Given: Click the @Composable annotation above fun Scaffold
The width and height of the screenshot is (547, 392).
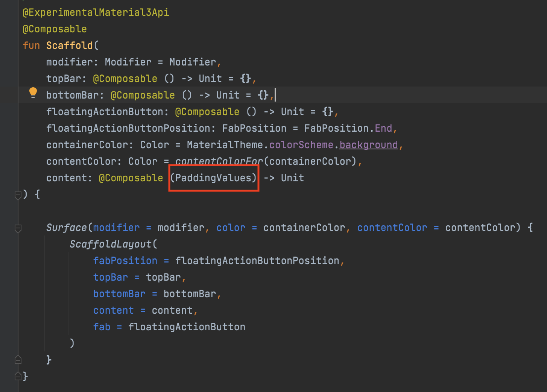Looking at the screenshot, I should (x=55, y=29).
